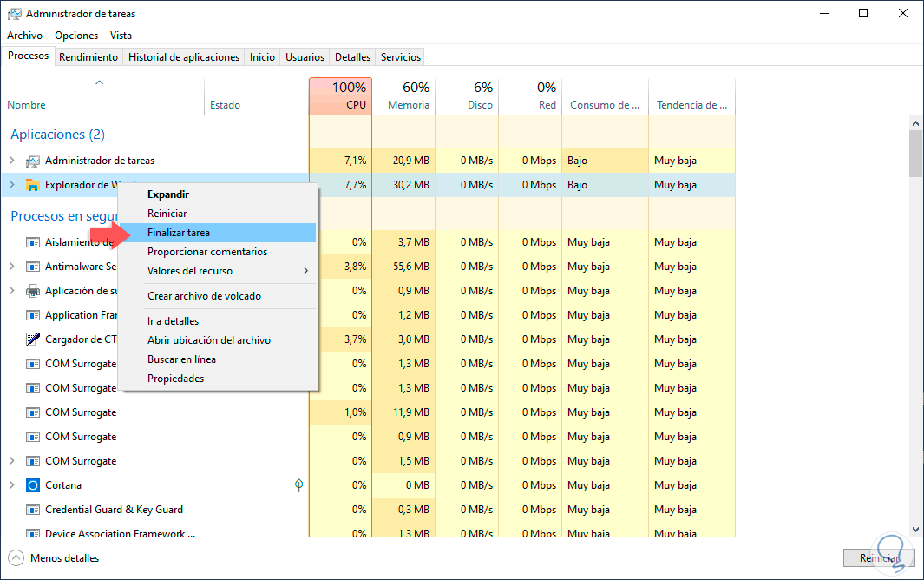Click the Task Manager app icon in title bar

pyautogui.click(x=14, y=14)
